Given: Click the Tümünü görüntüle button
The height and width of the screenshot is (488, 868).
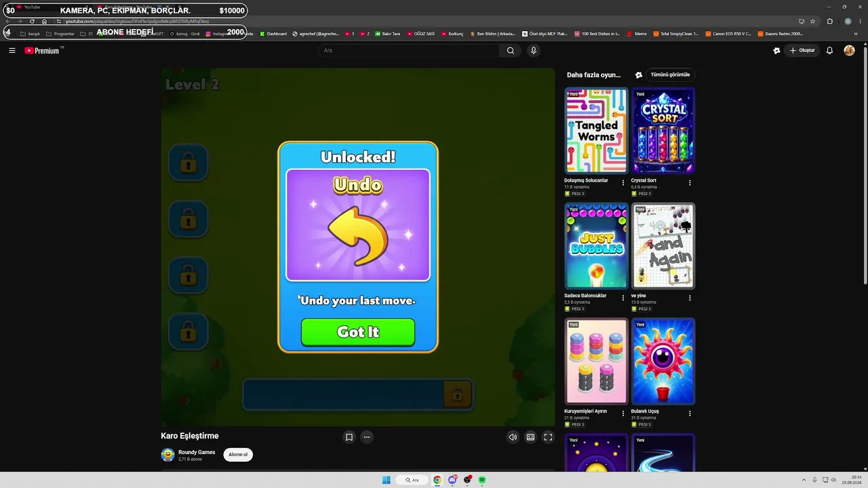Looking at the screenshot, I should (x=670, y=75).
